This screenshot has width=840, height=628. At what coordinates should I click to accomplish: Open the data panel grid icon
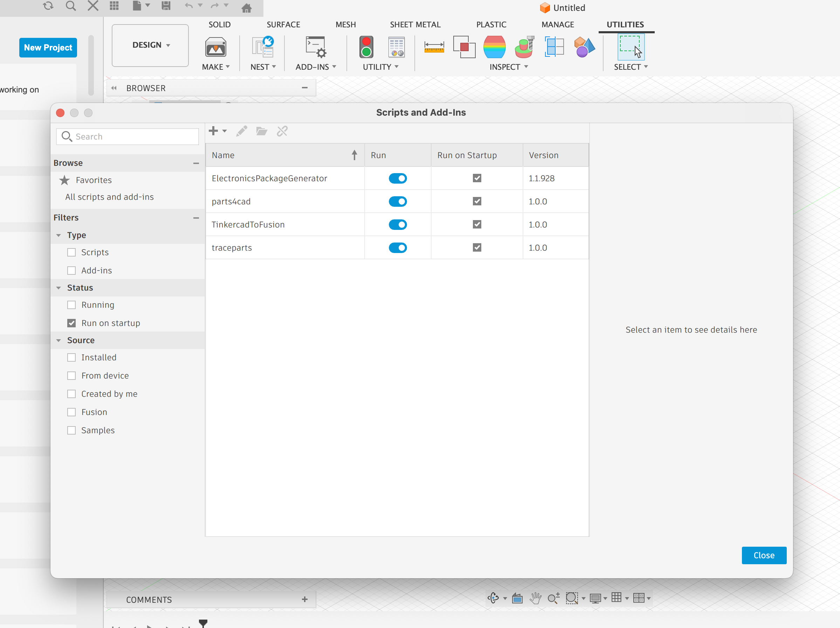point(114,6)
